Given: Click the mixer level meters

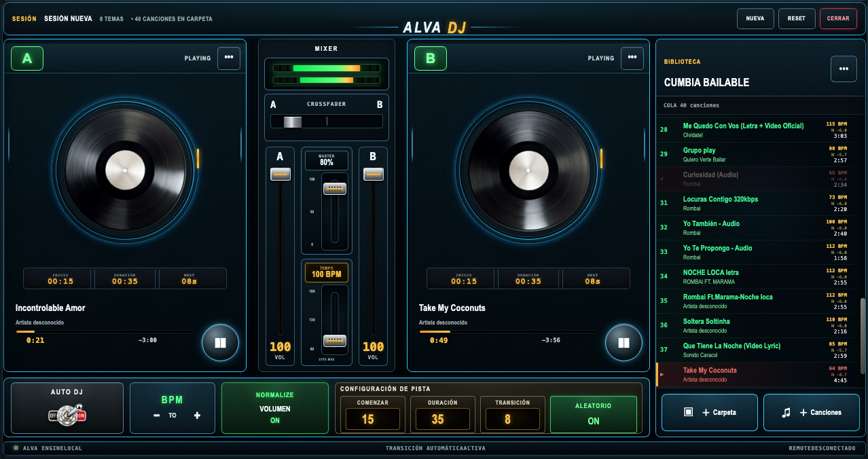Looking at the screenshot, I should [x=326, y=74].
